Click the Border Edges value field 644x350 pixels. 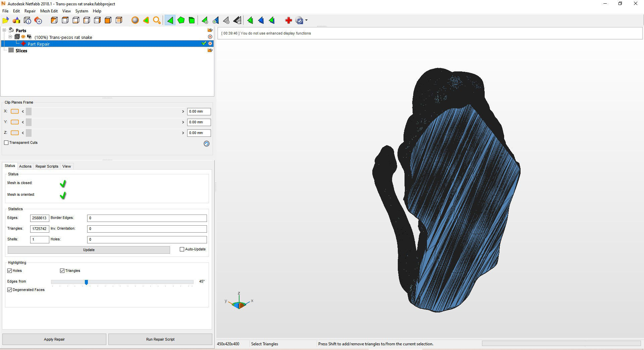tap(147, 218)
